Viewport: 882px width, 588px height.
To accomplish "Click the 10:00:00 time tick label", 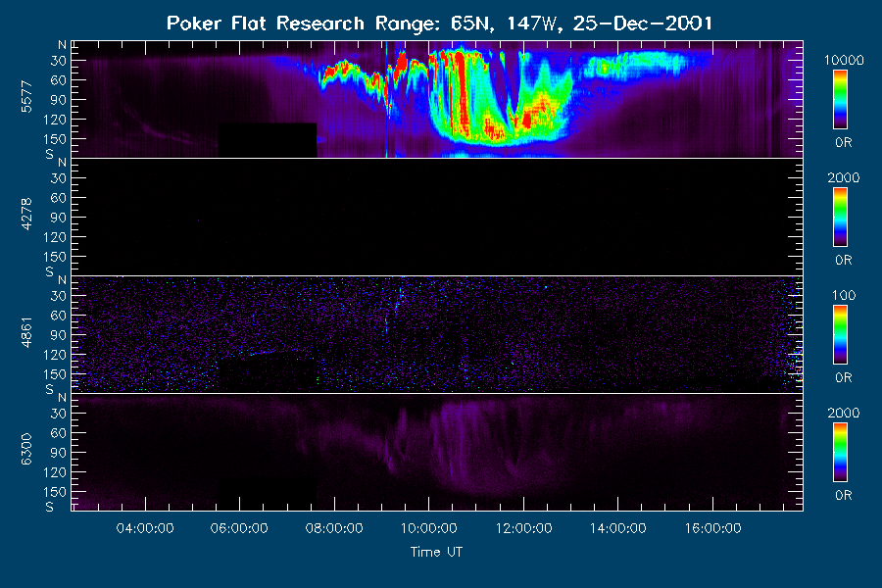I will coord(428,528).
